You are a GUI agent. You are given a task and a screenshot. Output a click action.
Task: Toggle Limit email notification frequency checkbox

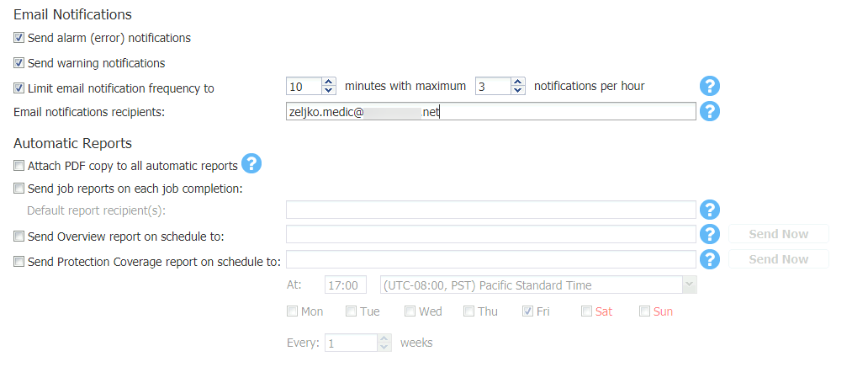pyautogui.click(x=19, y=88)
